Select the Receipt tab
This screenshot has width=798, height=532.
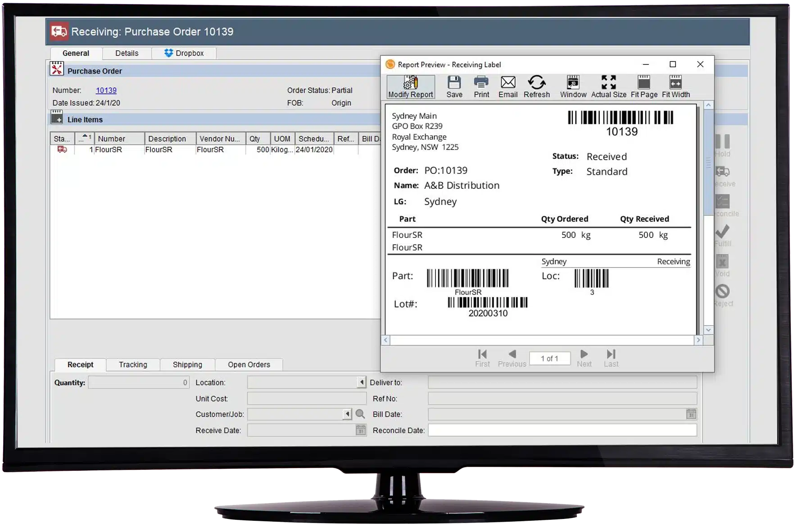click(80, 364)
